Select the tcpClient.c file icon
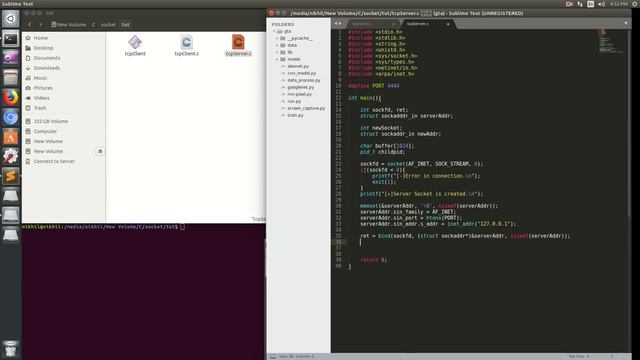The image size is (640, 360). pyautogui.click(x=187, y=45)
